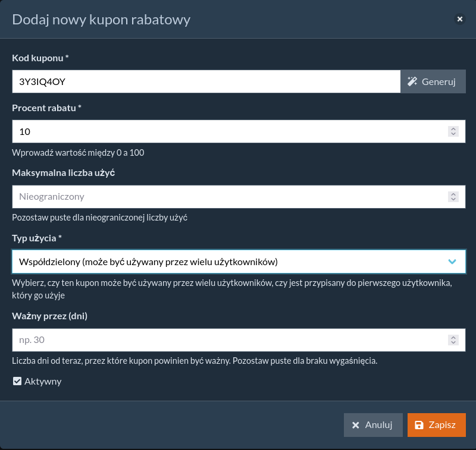The height and width of the screenshot is (450, 476).
Task: Increase the Maksymalna liczba użyć value
Action: (x=453, y=194)
